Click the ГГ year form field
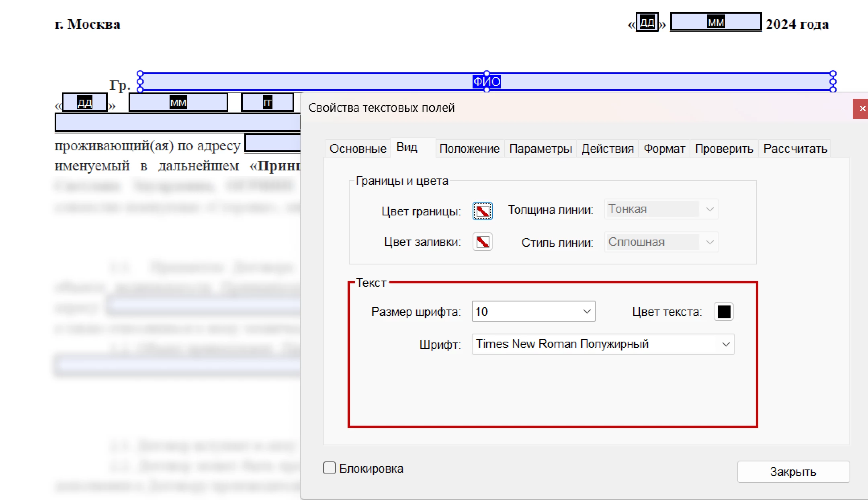The width and height of the screenshot is (868, 500). point(268,103)
